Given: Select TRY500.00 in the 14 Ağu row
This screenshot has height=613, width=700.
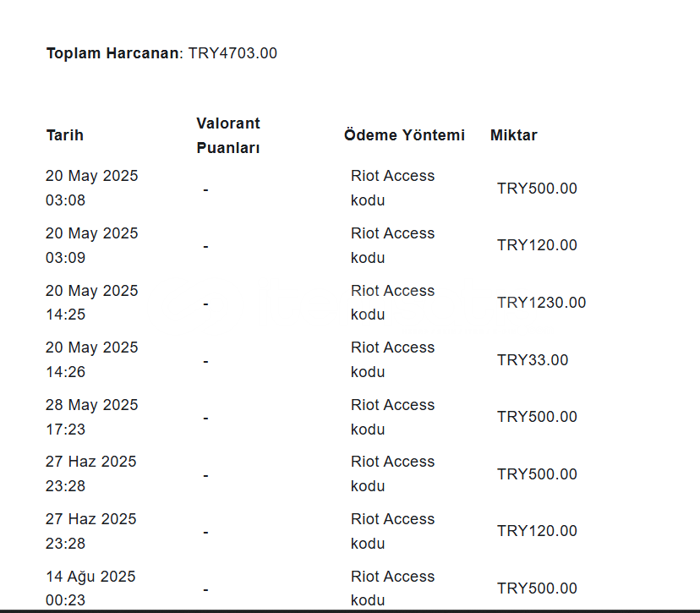Looking at the screenshot, I should point(537,588).
